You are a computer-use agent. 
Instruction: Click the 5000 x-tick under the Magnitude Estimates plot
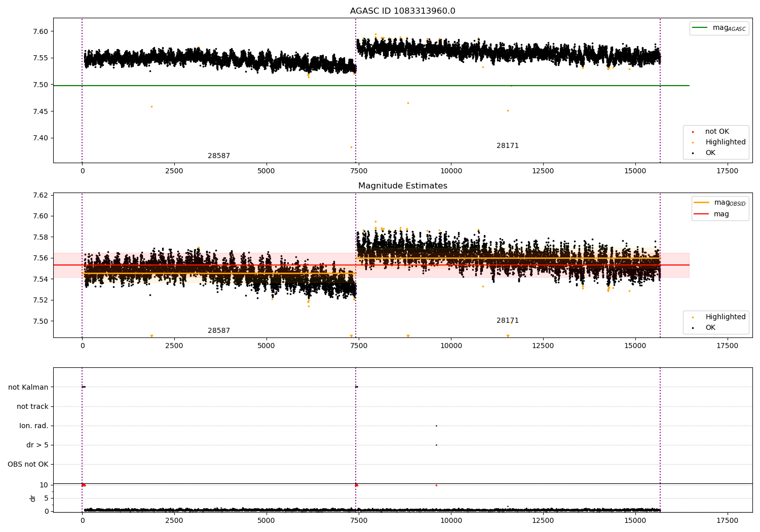pos(267,346)
